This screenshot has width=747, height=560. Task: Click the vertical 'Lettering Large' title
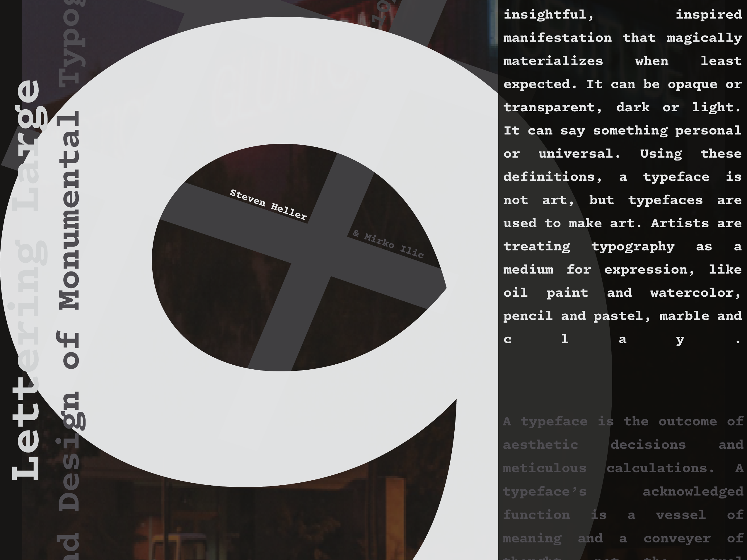coord(28,280)
